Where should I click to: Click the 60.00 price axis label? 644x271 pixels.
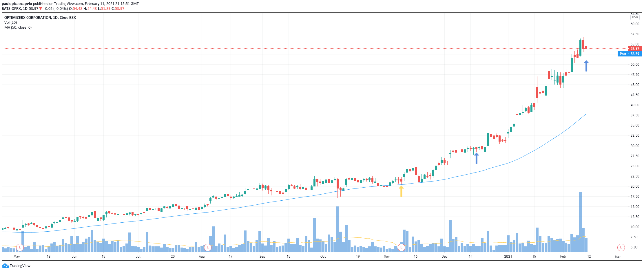coord(635,24)
